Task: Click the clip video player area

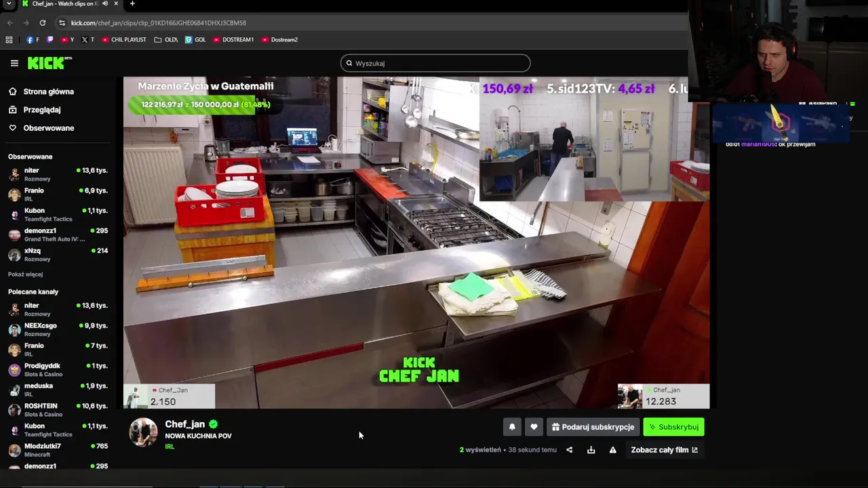Action: [416, 243]
